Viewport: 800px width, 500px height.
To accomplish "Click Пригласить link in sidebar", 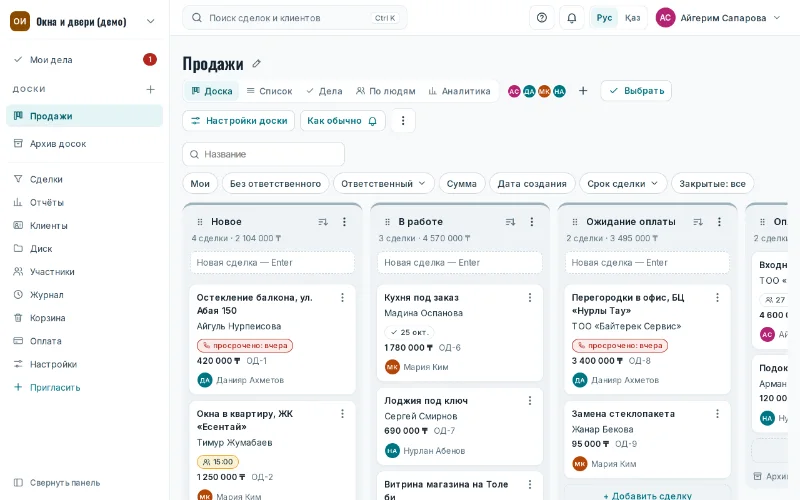I will tap(84, 387).
